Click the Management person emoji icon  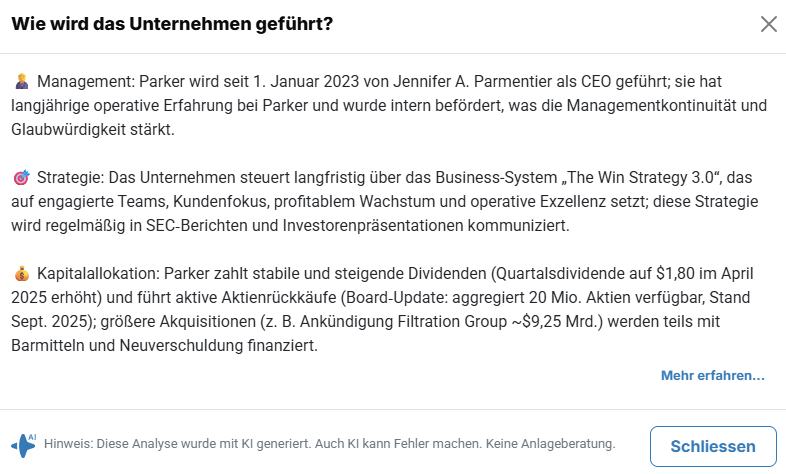[22, 82]
